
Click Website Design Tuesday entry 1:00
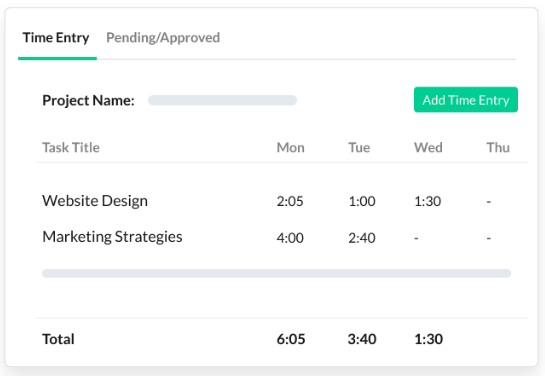(362, 201)
